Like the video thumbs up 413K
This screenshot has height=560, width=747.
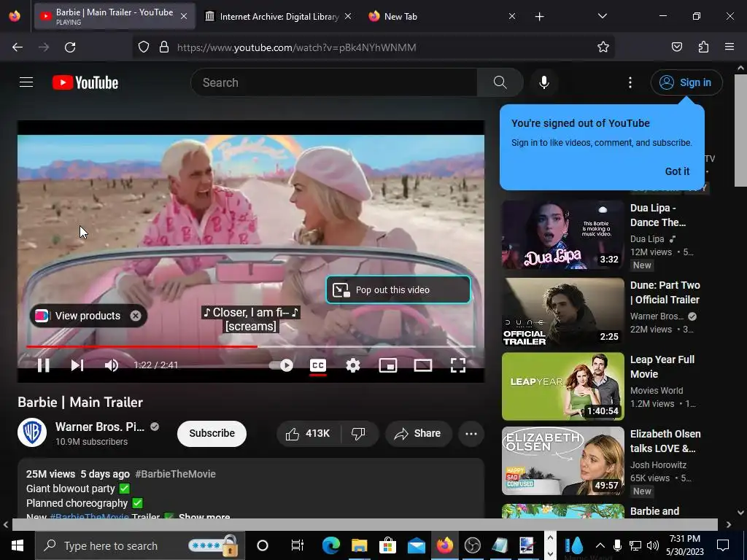click(309, 433)
